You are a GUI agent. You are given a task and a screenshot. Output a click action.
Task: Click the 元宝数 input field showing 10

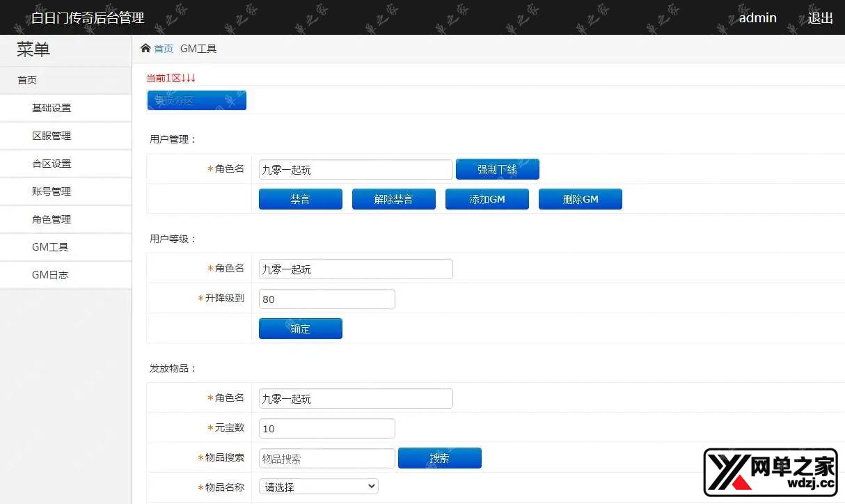326,428
